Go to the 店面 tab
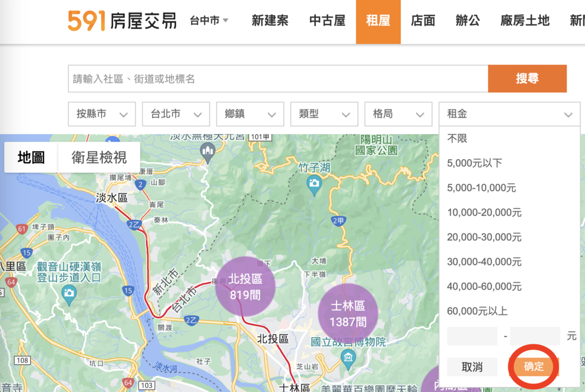The width and height of the screenshot is (585, 392). point(423,21)
